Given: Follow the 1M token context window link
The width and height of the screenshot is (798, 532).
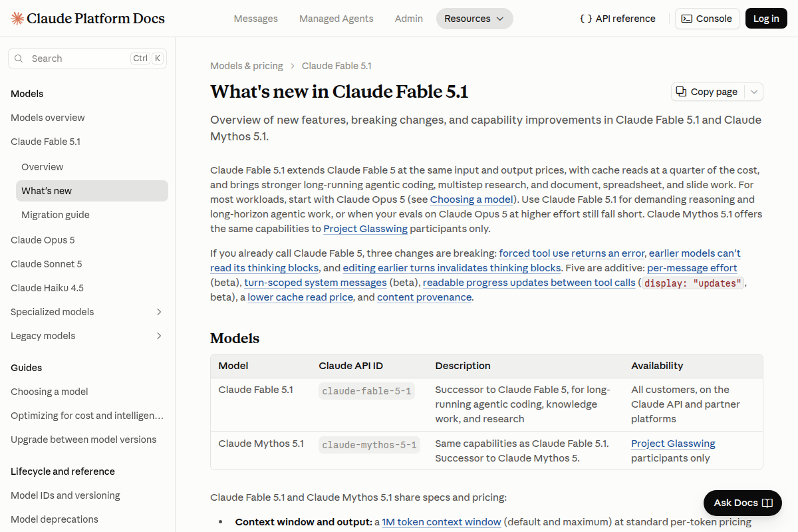Looking at the screenshot, I should coord(442,522).
